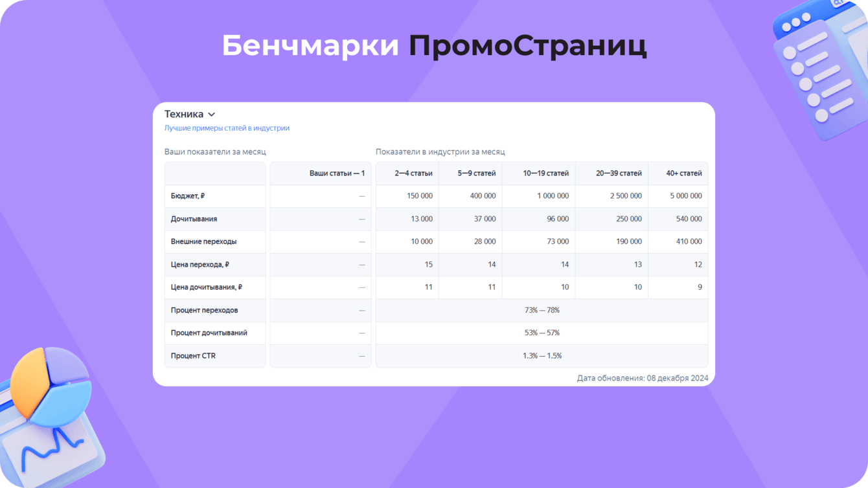Click the Внешние переходы row label

click(203, 241)
